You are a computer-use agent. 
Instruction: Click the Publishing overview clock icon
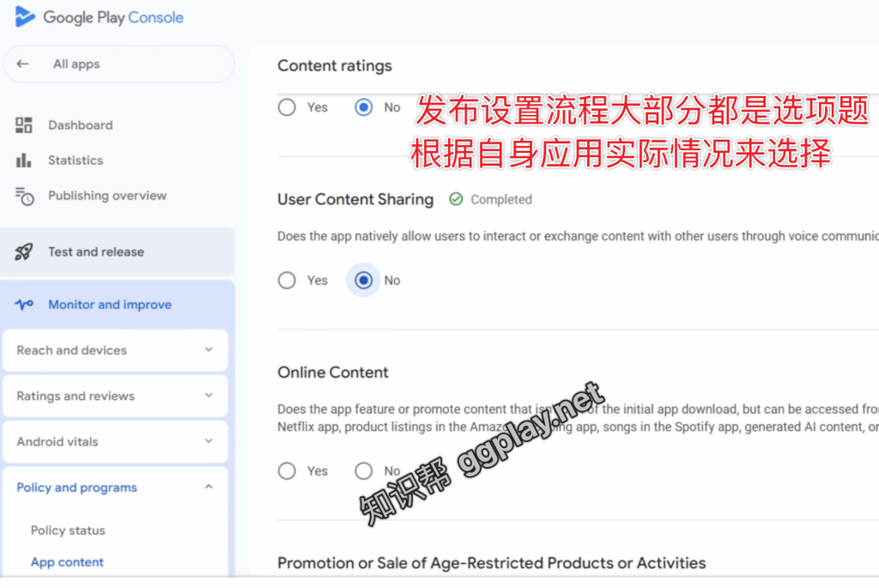pos(24,197)
